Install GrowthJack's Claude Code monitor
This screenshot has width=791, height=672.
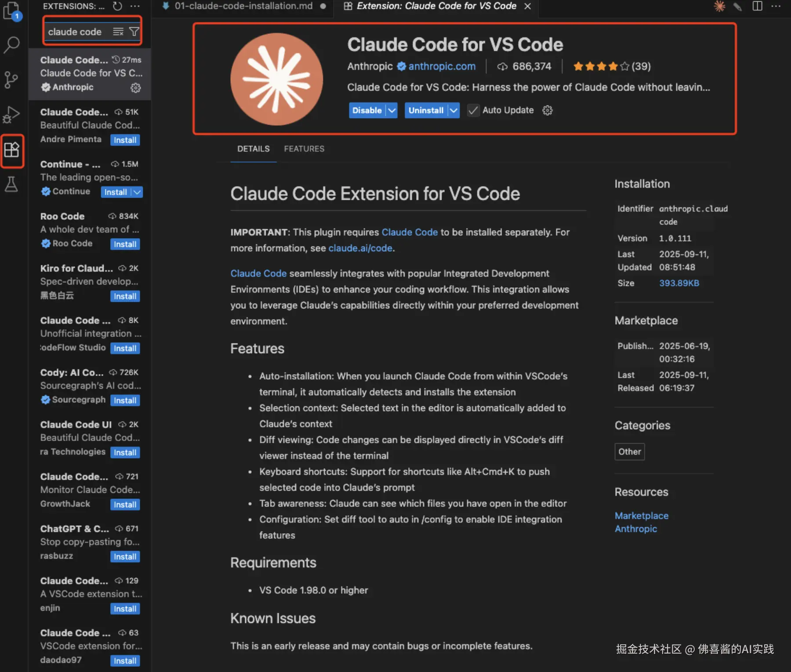[125, 505]
